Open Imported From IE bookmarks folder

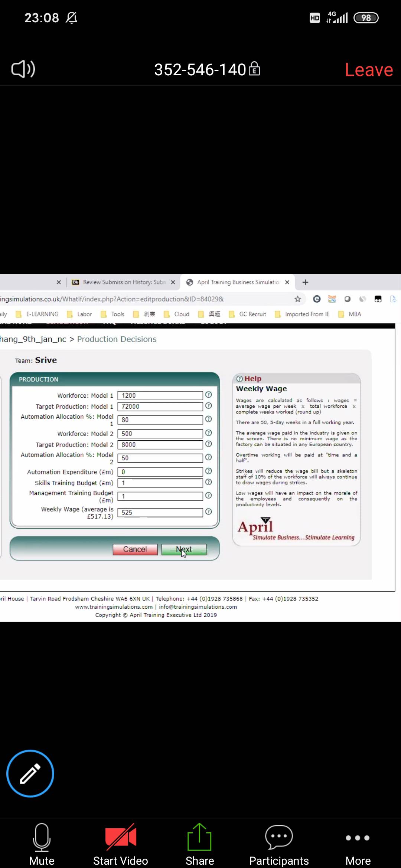[302, 314]
